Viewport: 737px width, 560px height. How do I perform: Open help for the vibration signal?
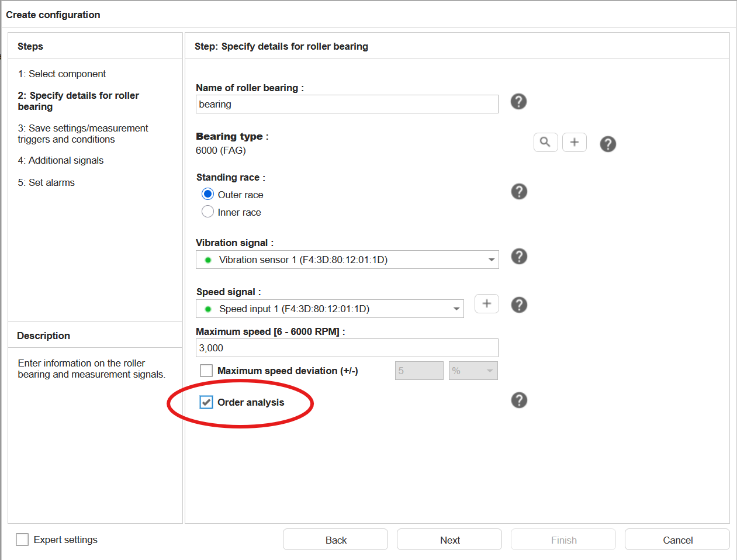pos(518,256)
